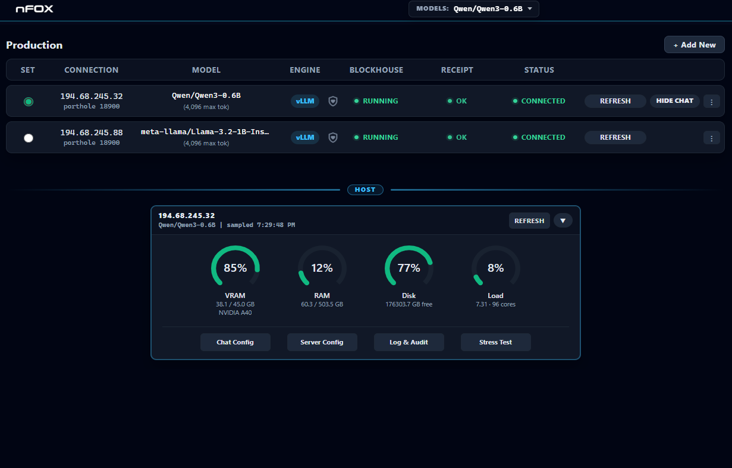Click the Load 8% gauge
The width and height of the screenshot is (732, 468).
click(496, 268)
